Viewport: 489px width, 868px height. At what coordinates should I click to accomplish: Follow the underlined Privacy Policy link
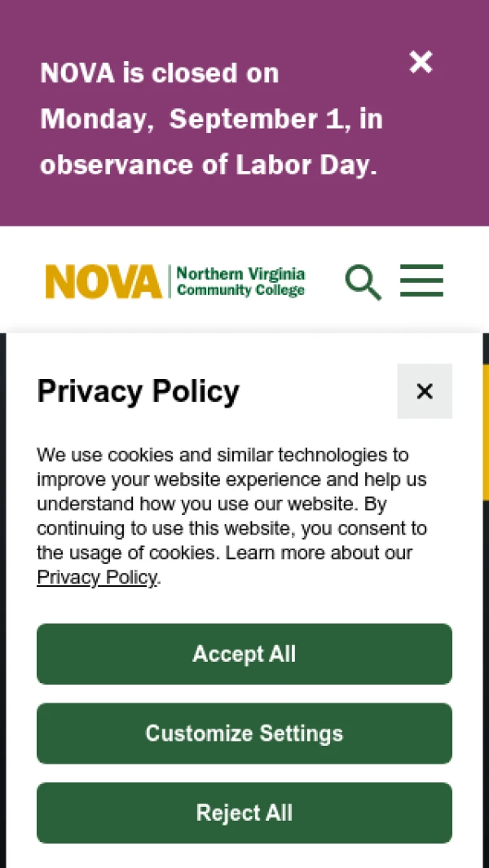(x=96, y=578)
